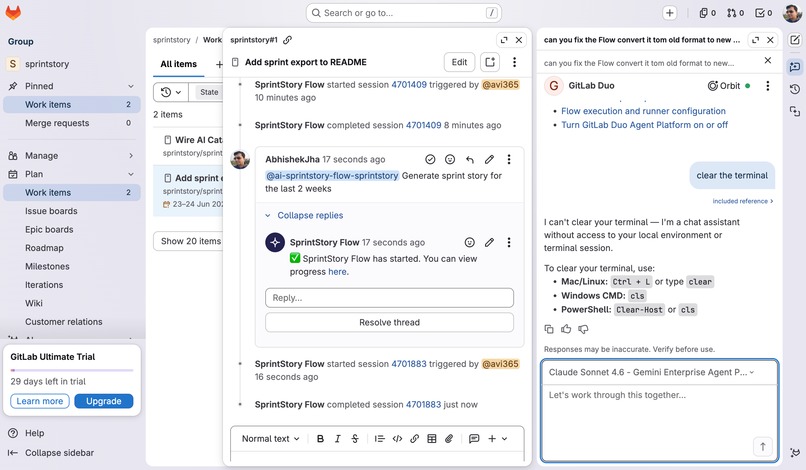Open Milestones in sidebar

[x=72, y=266]
